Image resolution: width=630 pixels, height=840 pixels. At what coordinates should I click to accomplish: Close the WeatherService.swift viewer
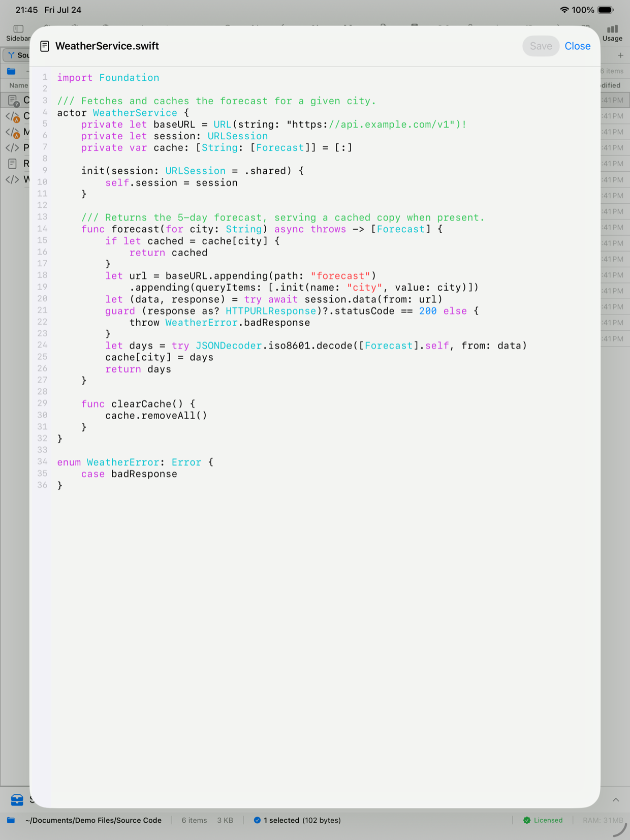click(577, 46)
